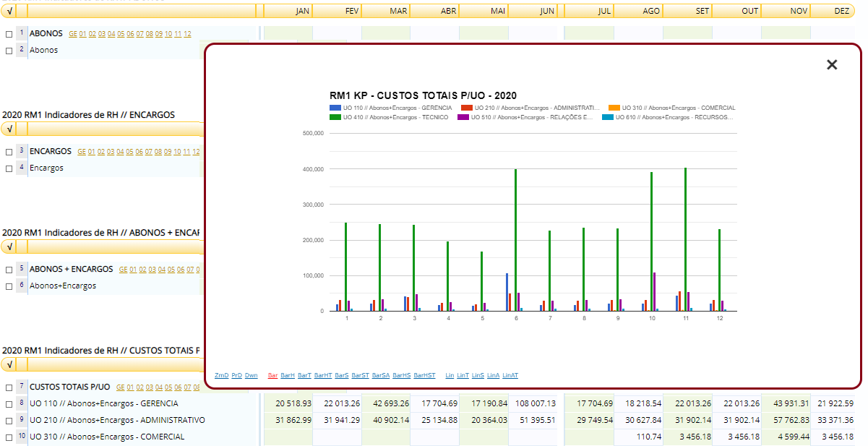The image size is (868, 446).
Task: Click green UO 410 TECNICO legend swatch
Action: 335,116
